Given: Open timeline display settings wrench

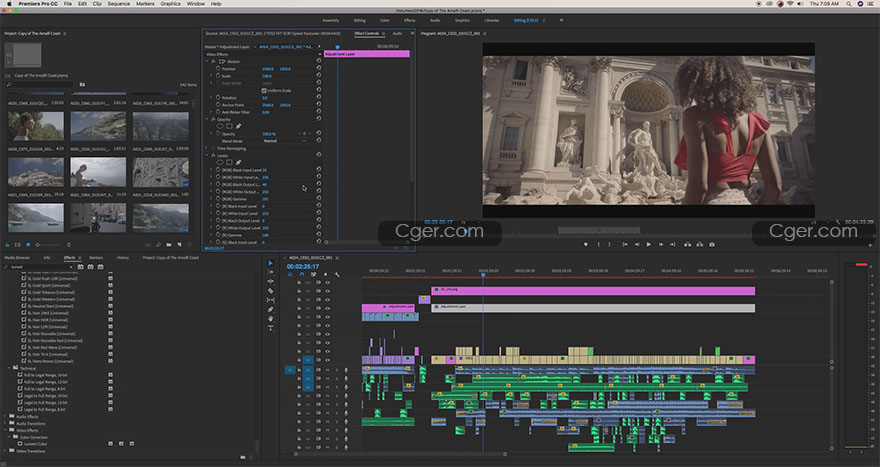Looking at the screenshot, I should [x=337, y=274].
